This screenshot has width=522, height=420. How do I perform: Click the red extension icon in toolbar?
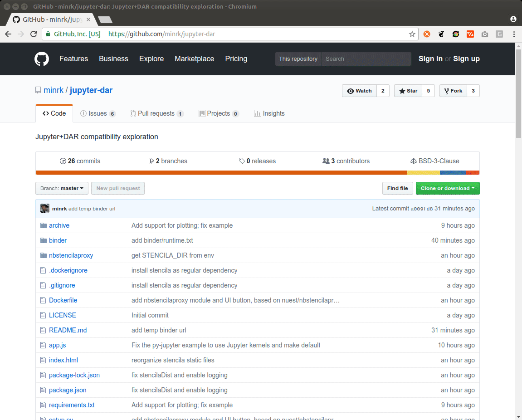[470, 34]
